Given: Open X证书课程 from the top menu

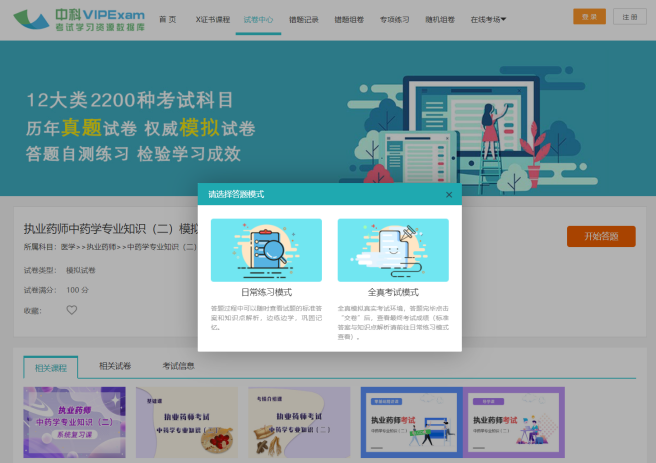Looking at the screenshot, I should coord(211,19).
